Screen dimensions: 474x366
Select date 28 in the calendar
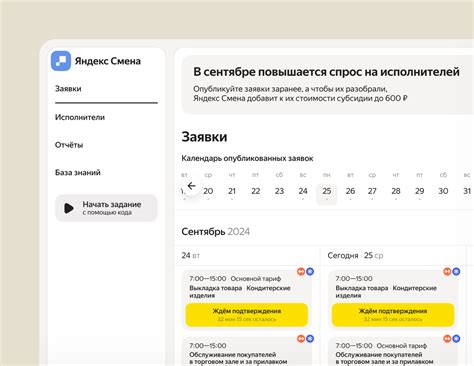pos(396,191)
